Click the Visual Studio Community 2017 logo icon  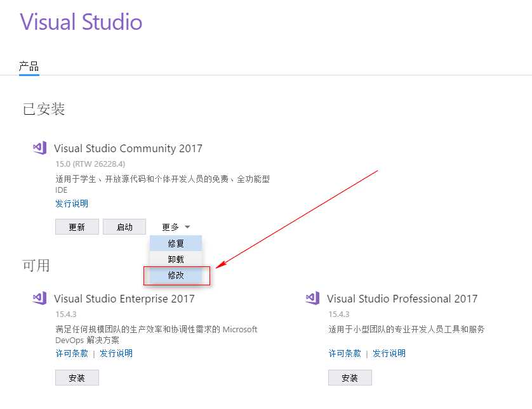(40, 148)
